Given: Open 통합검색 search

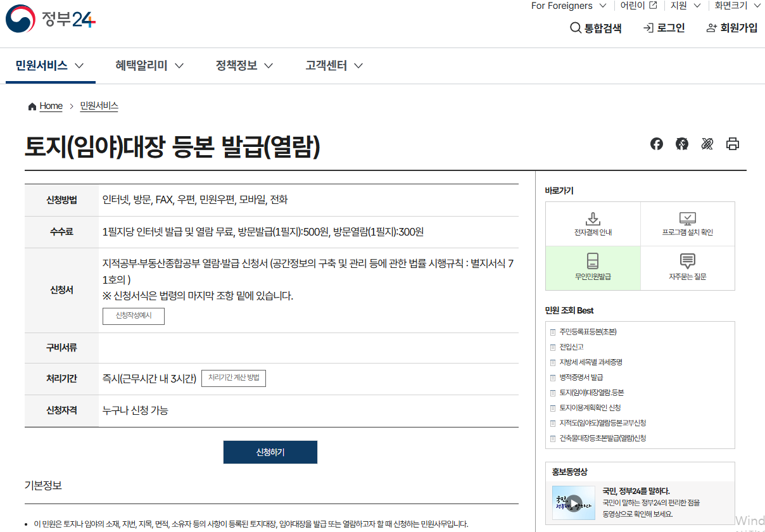Looking at the screenshot, I should [x=596, y=28].
